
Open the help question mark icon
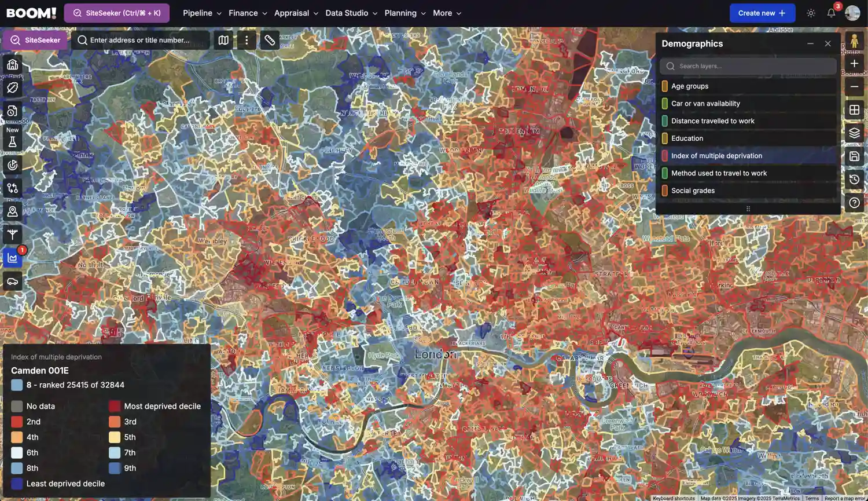tap(854, 203)
